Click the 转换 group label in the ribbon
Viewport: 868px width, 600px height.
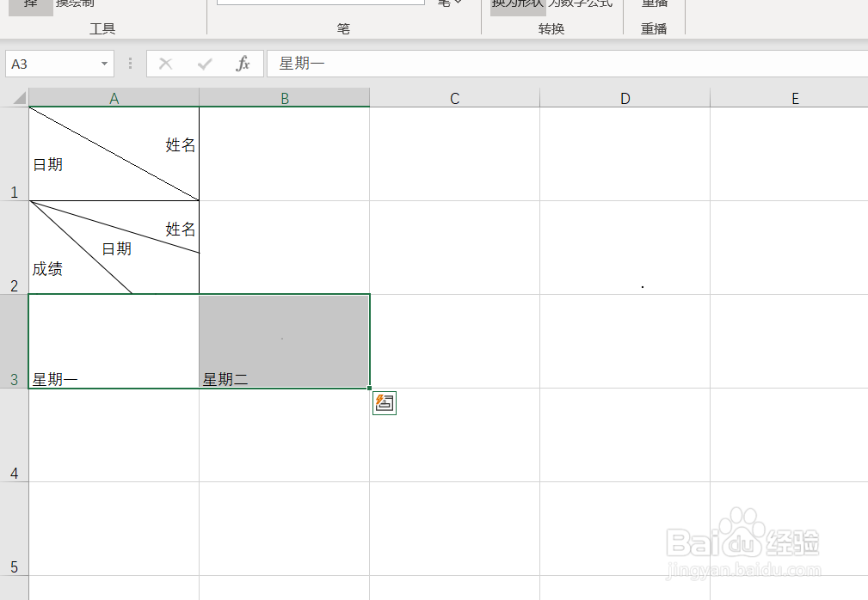551,28
